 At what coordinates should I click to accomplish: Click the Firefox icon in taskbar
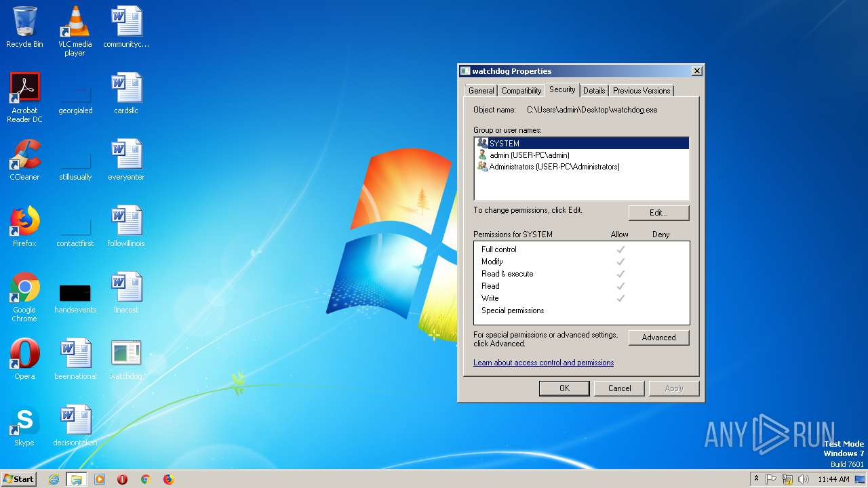pos(168,479)
